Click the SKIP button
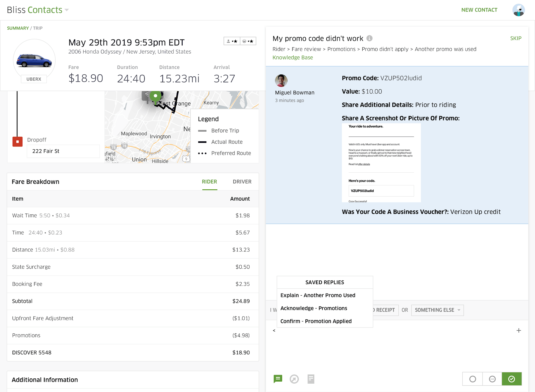 coord(516,38)
